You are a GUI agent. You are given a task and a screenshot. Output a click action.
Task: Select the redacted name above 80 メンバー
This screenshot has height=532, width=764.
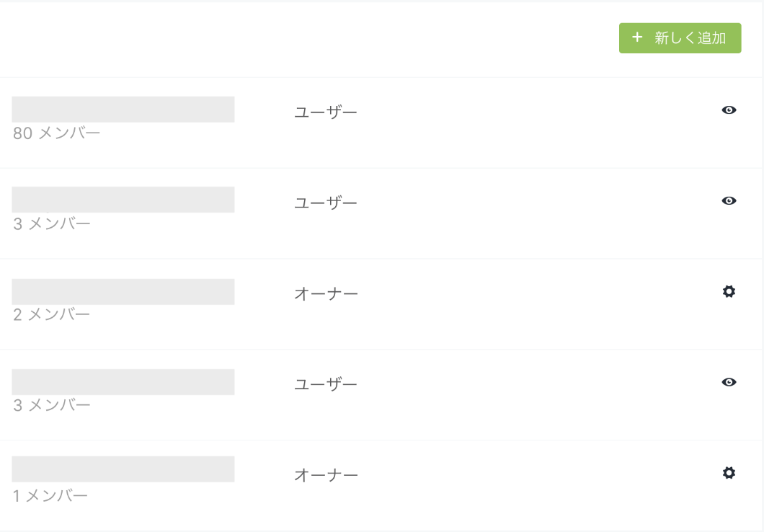point(123,109)
